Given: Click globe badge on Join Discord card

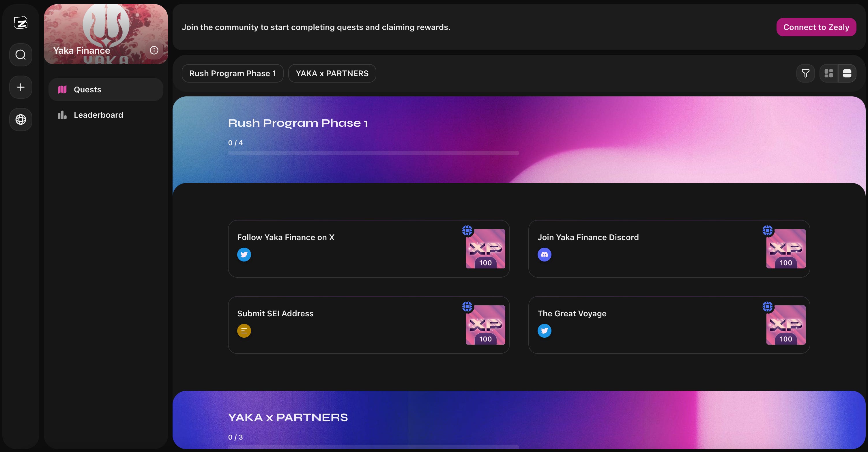Looking at the screenshot, I should (768, 230).
